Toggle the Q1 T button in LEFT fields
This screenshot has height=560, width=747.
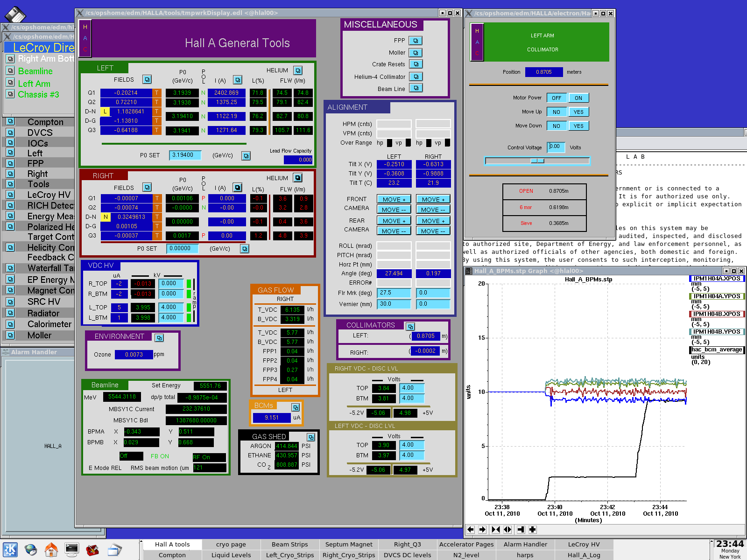click(157, 93)
